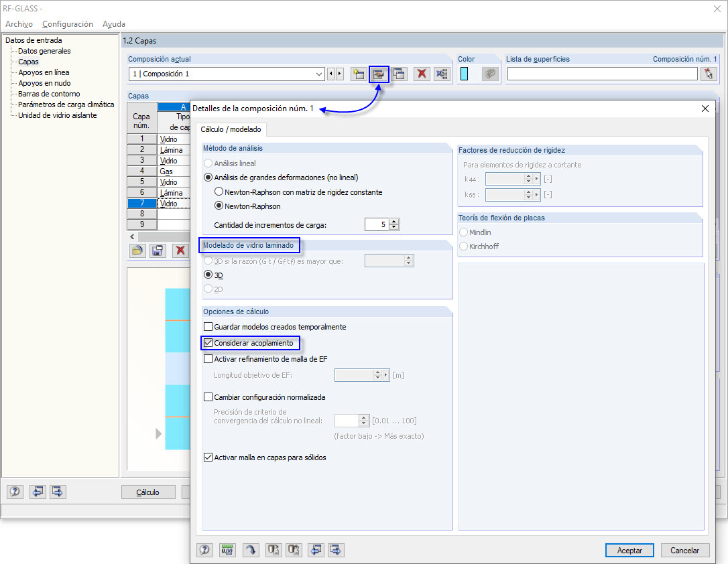The height and width of the screenshot is (564, 728).
Task: Click spinner of Longitud objetivo de EF
Action: pos(377,374)
